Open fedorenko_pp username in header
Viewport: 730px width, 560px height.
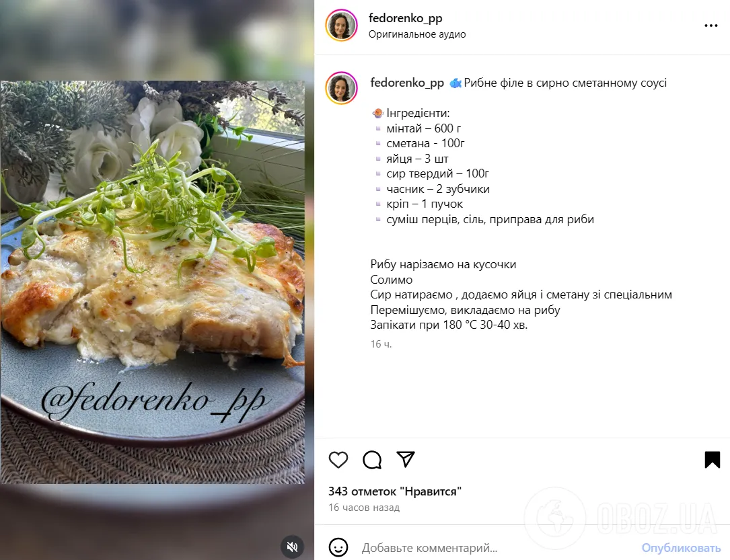[406, 18]
